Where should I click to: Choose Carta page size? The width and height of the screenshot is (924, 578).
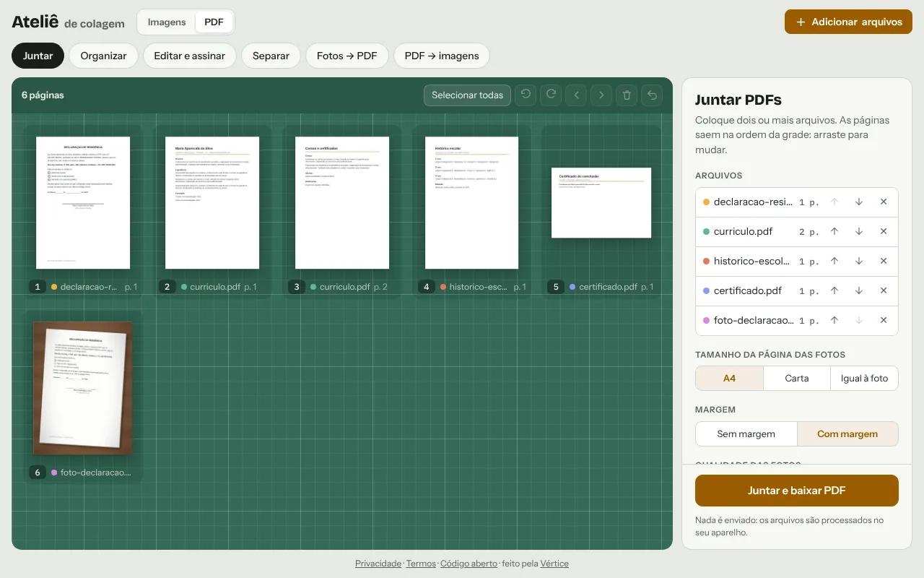tap(797, 378)
